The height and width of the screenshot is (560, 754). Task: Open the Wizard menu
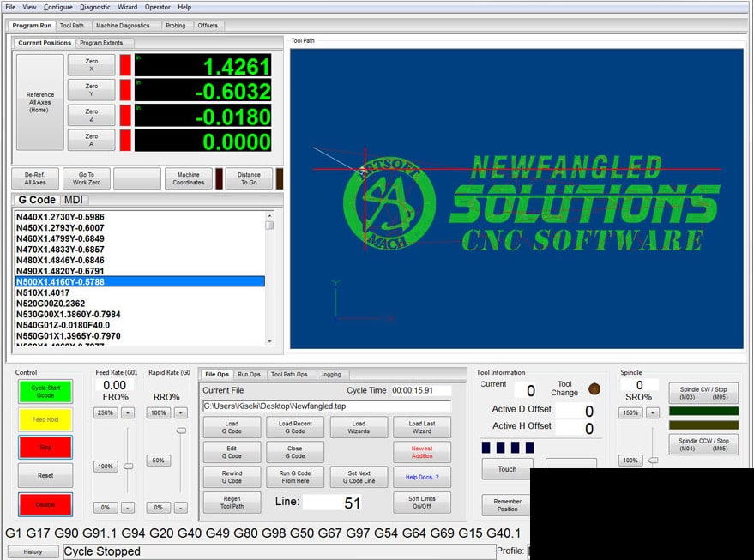point(128,7)
